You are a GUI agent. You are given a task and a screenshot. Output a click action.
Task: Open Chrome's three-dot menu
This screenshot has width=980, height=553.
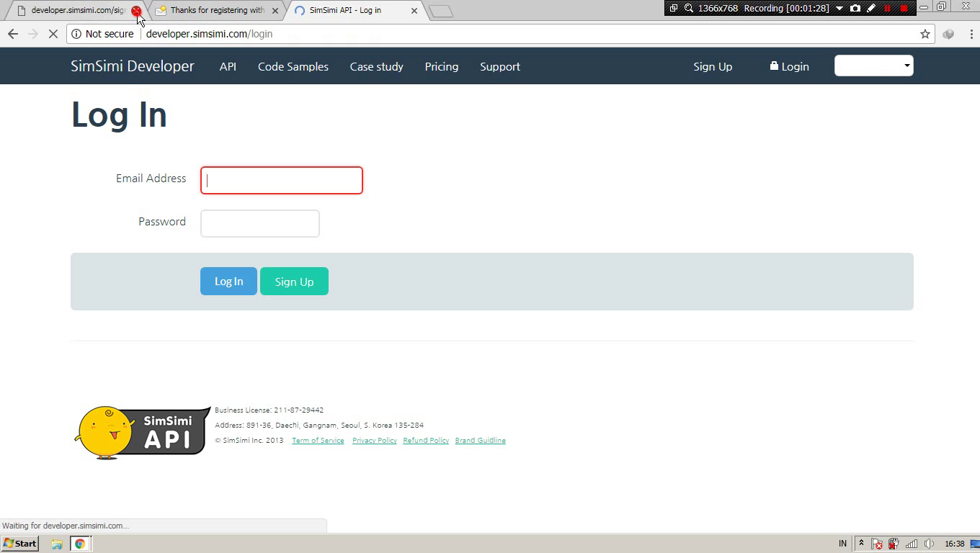click(971, 34)
